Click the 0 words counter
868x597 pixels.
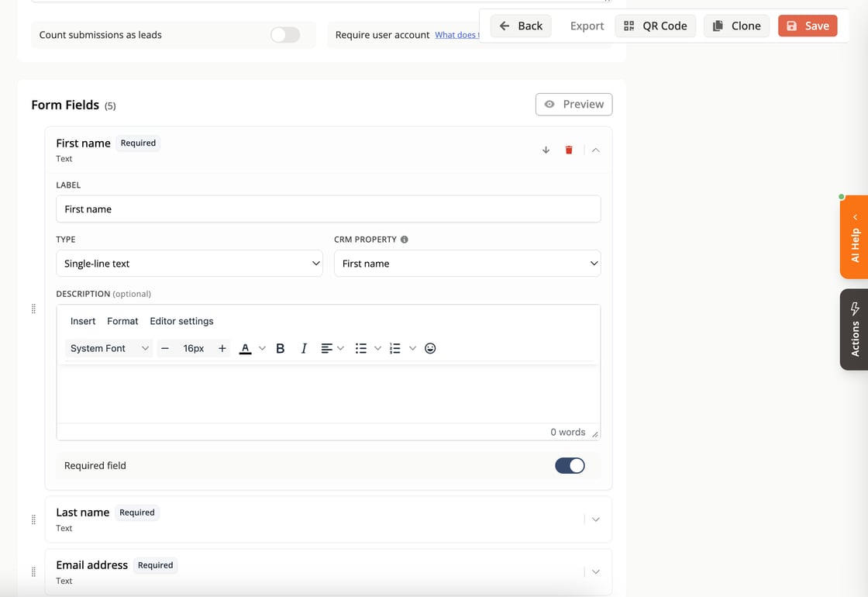[567, 432]
